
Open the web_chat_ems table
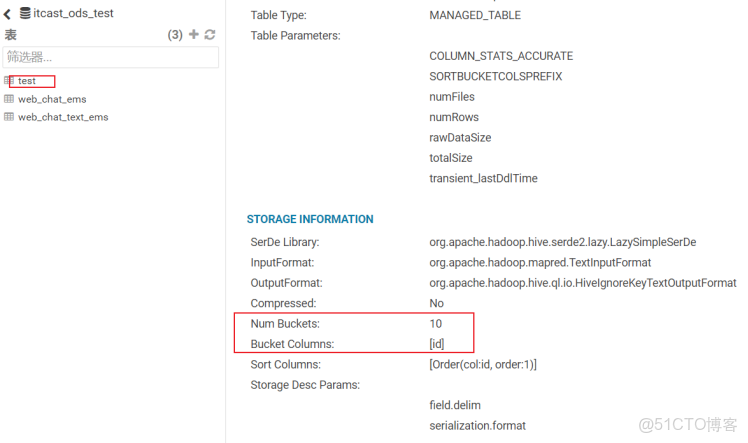point(52,99)
